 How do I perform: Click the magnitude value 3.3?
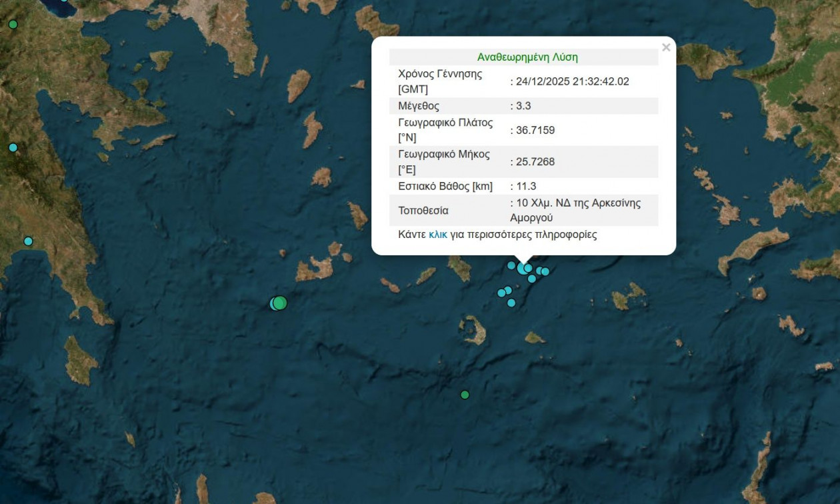click(522, 106)
